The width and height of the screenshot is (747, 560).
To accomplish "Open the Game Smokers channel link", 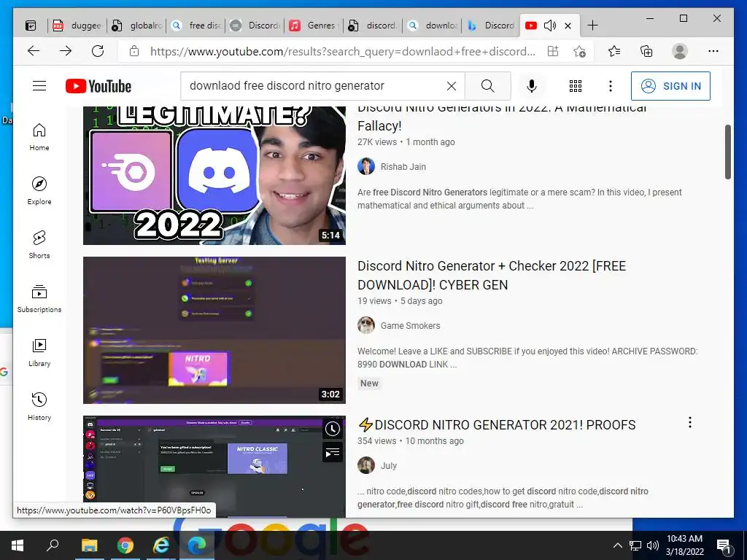I will click(410, 326).
